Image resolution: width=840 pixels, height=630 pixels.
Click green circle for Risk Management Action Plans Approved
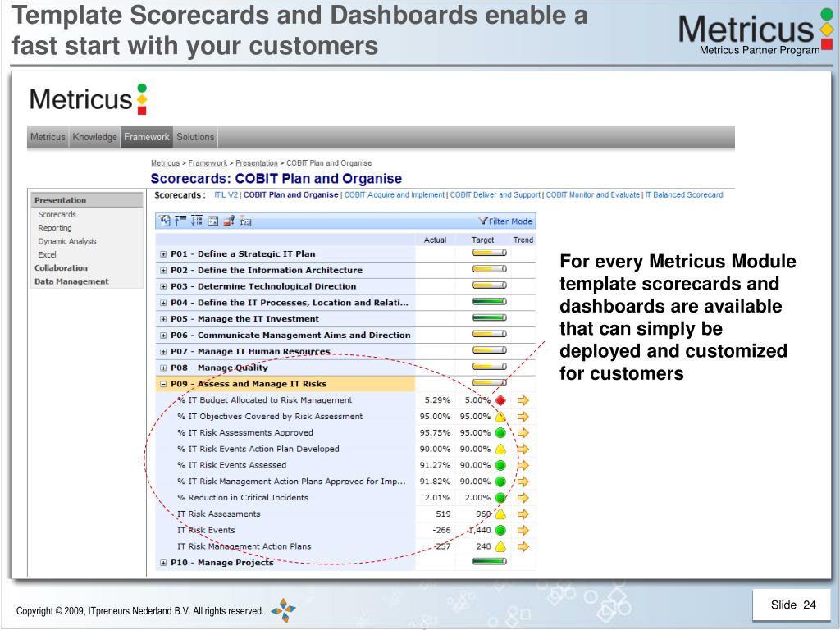point(501,482)
